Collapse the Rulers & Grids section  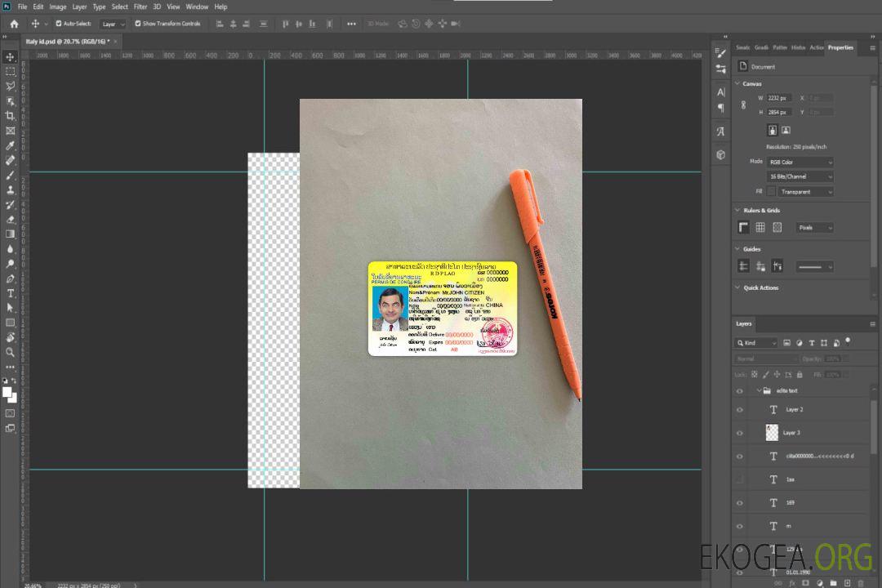[738, 211]
